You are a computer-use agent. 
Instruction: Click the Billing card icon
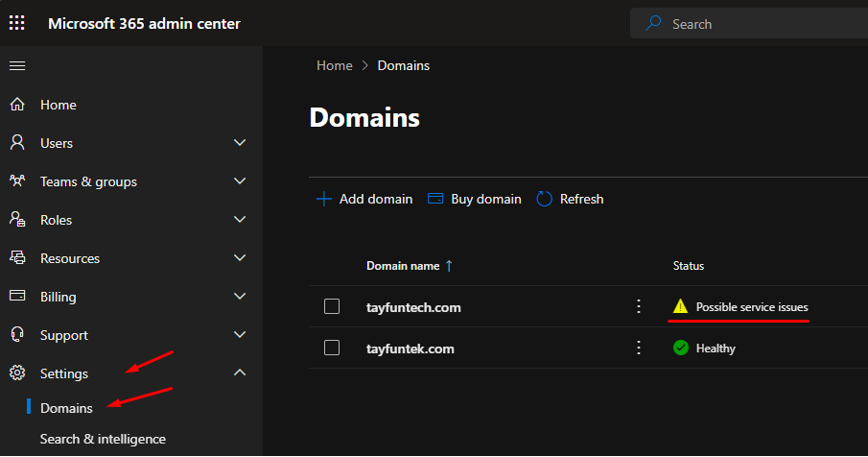17,297
